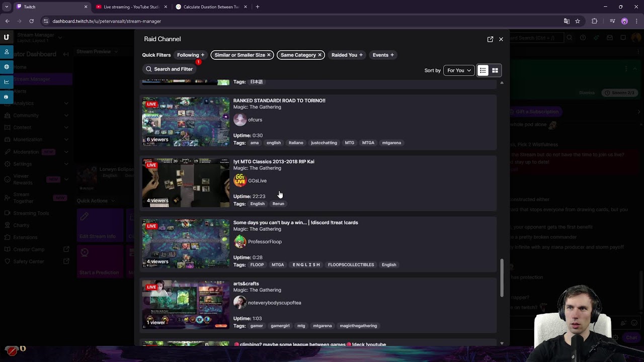Close the Raid Channel dialog
The image size is (644, 362).
[x=501, y=39]
